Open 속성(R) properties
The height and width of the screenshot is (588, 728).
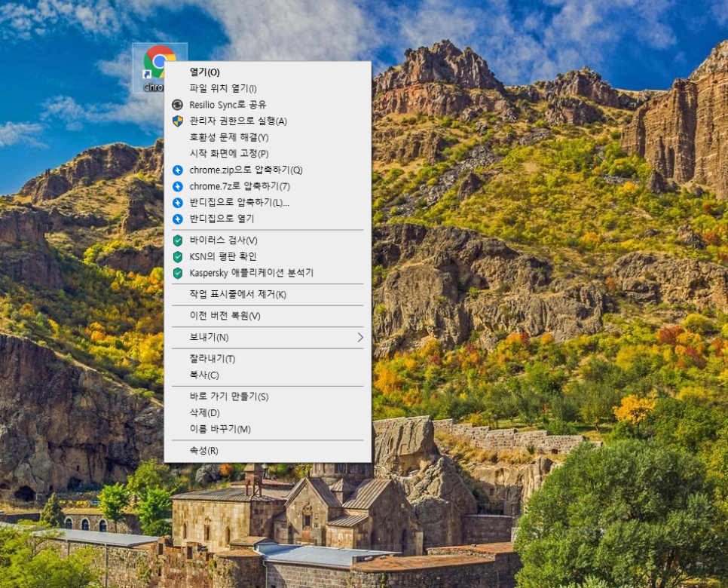point(268,451)
